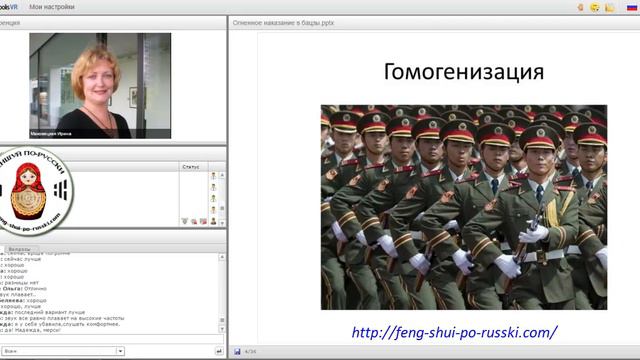Select the dark-suited participant icon at list bottom

213,221
